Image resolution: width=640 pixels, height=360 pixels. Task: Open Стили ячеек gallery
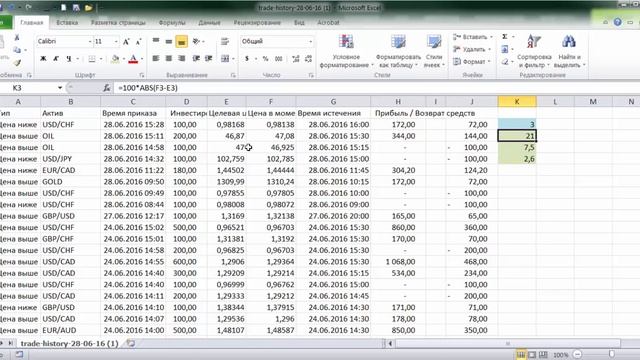tap(433, 51)
